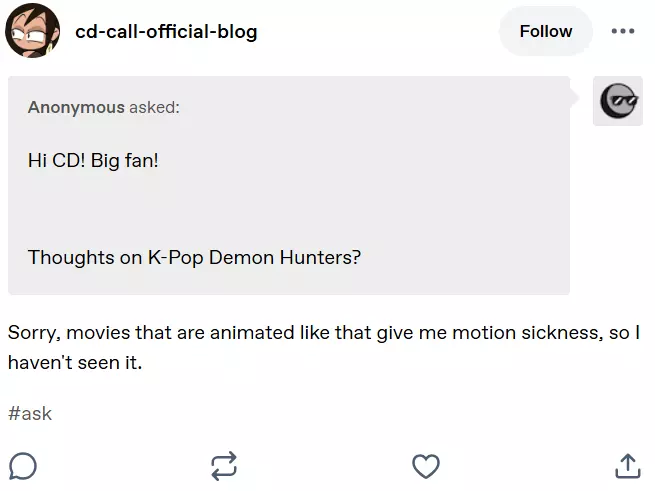Like the post with the heart icon

click(x=426, y=466)
